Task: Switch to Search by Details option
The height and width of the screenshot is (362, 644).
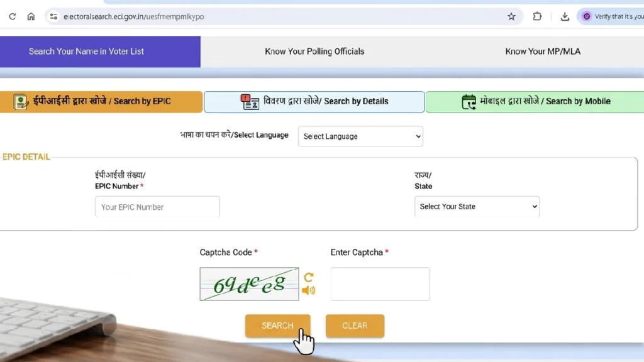Action: 314,101
